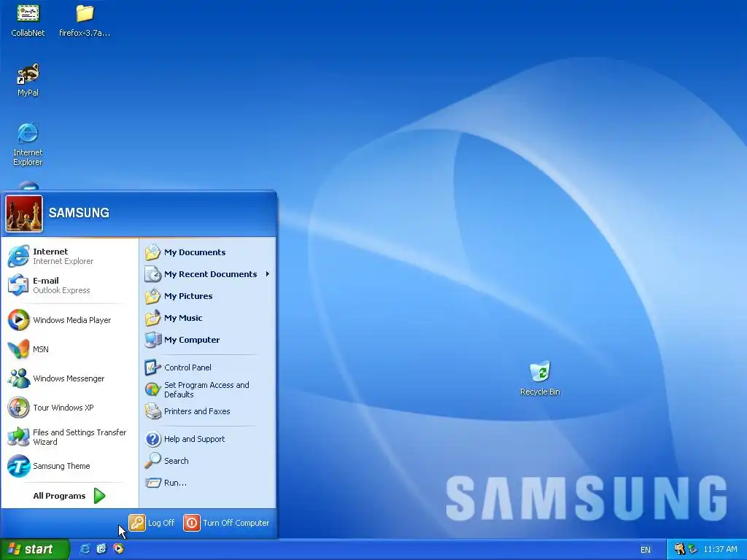Click Turn Off Computer button
Image resolution: width=747 pixels, height=560 pixels.
point(226,522)
